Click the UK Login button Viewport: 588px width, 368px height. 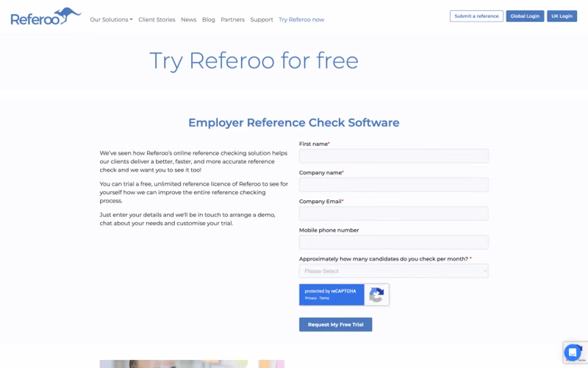562,16
